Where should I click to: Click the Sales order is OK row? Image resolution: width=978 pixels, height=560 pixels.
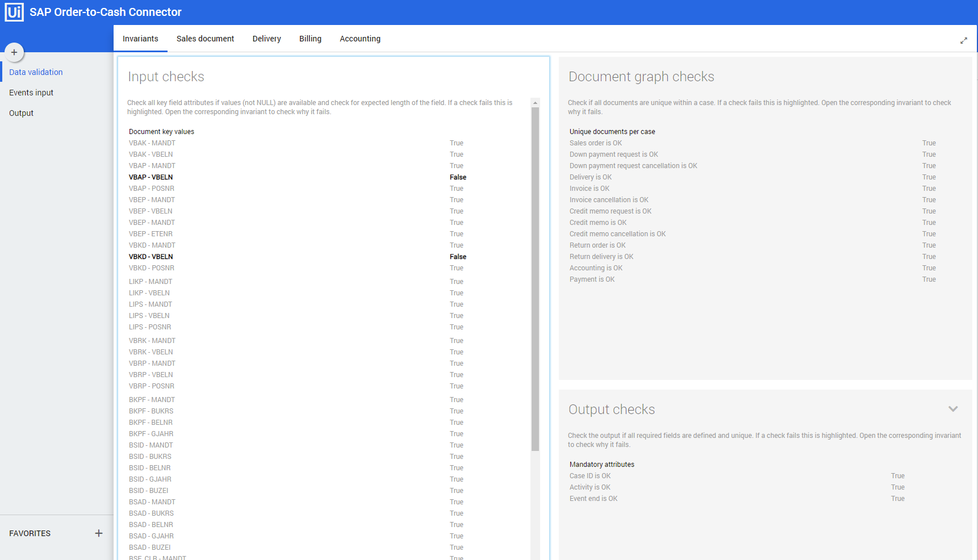coord(596,143)
